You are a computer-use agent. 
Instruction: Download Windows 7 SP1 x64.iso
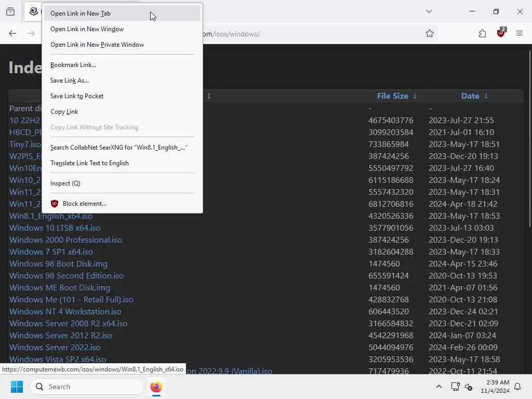(x=51, y=252)
